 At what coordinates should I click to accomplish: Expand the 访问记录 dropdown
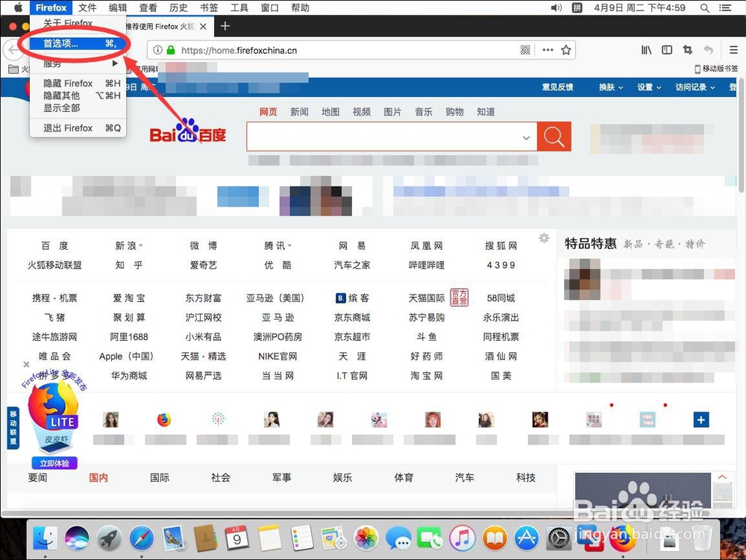coord(712,87)
